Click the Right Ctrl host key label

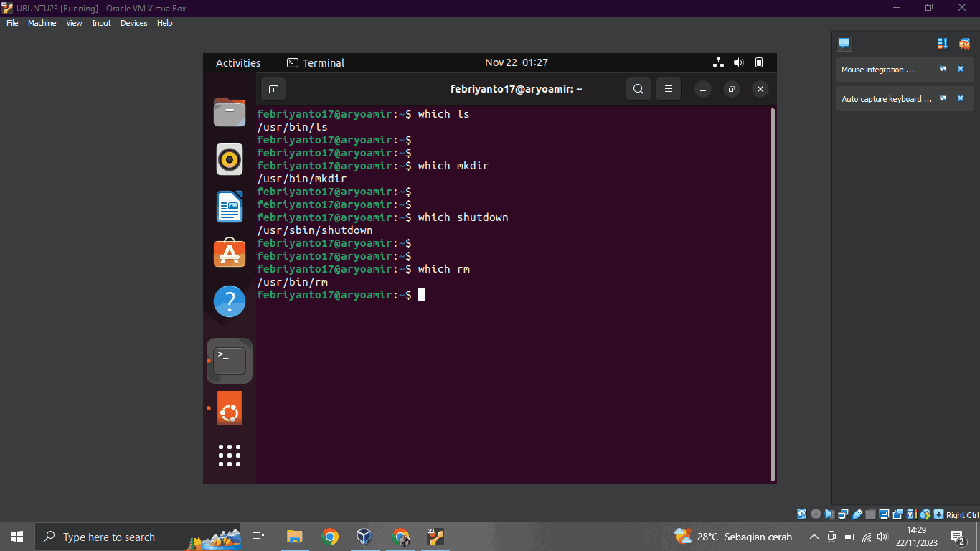[962, 514]
